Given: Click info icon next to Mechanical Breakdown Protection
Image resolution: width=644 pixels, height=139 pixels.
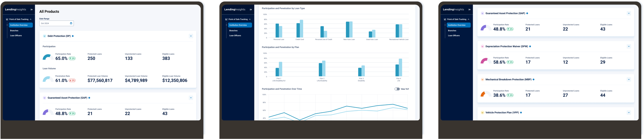Looking at the screenshot, I should coord(534,80).
